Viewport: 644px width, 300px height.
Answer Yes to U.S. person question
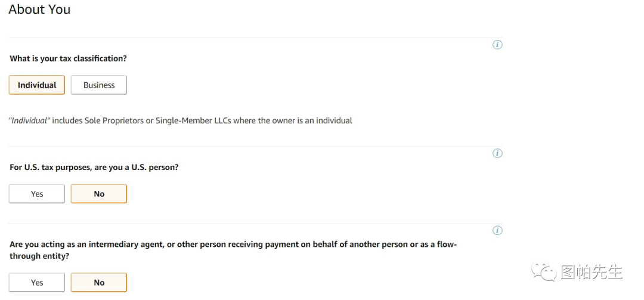37,194
